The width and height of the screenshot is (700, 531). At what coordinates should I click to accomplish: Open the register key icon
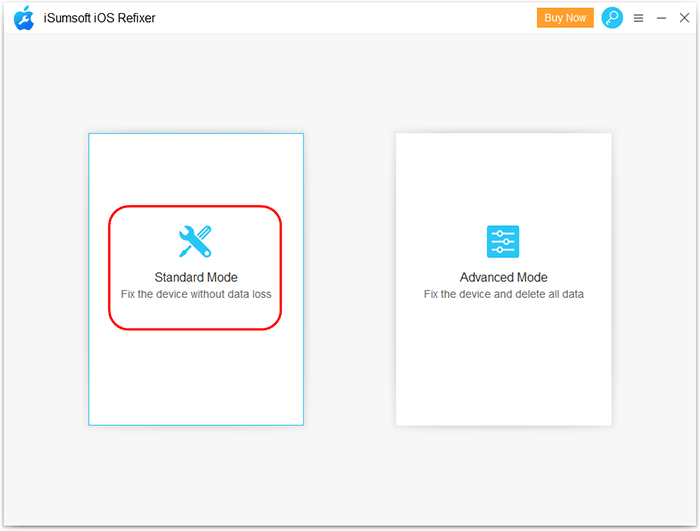point(612,18)
